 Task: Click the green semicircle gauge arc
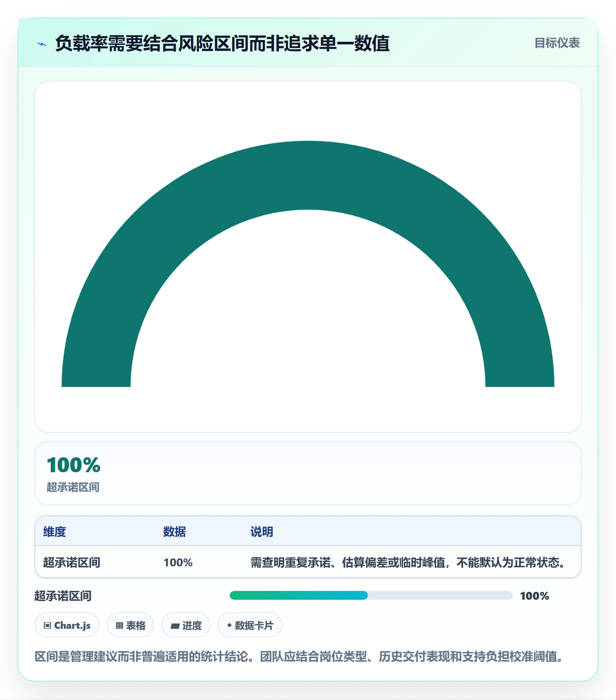click(x=308, y=175)
